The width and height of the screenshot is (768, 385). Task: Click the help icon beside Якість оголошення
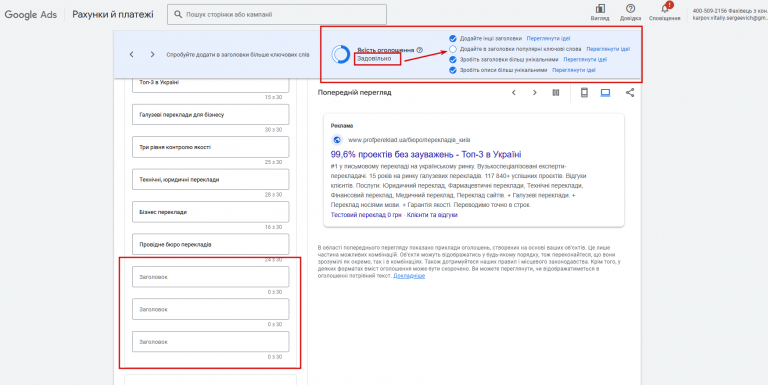point(420,50)
